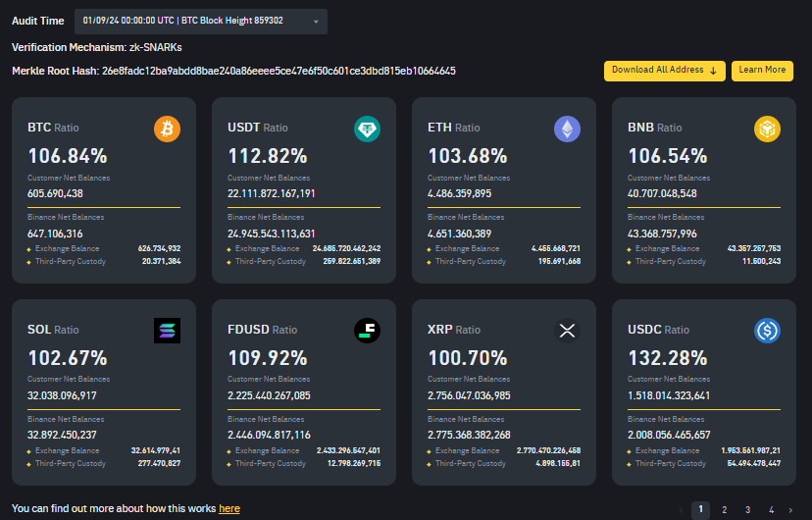This screenshot has width=812, height=520.
Task: Click the FDUSD ratio 109.92%
Action: click(x=267, y=358)
